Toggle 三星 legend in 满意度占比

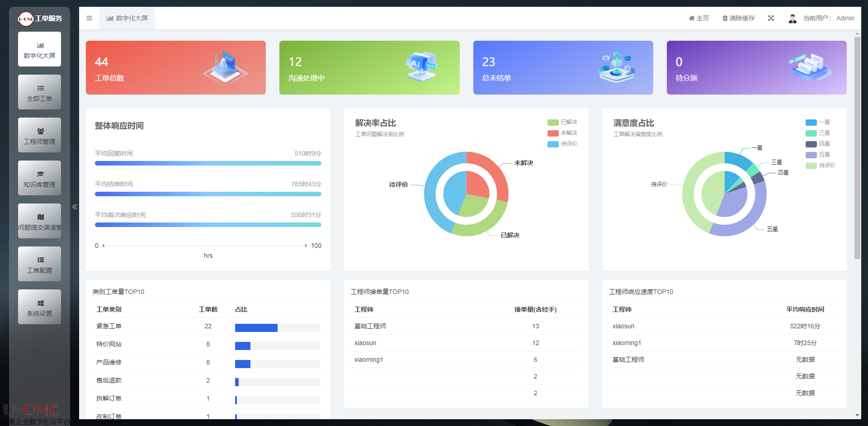point(818,133)
